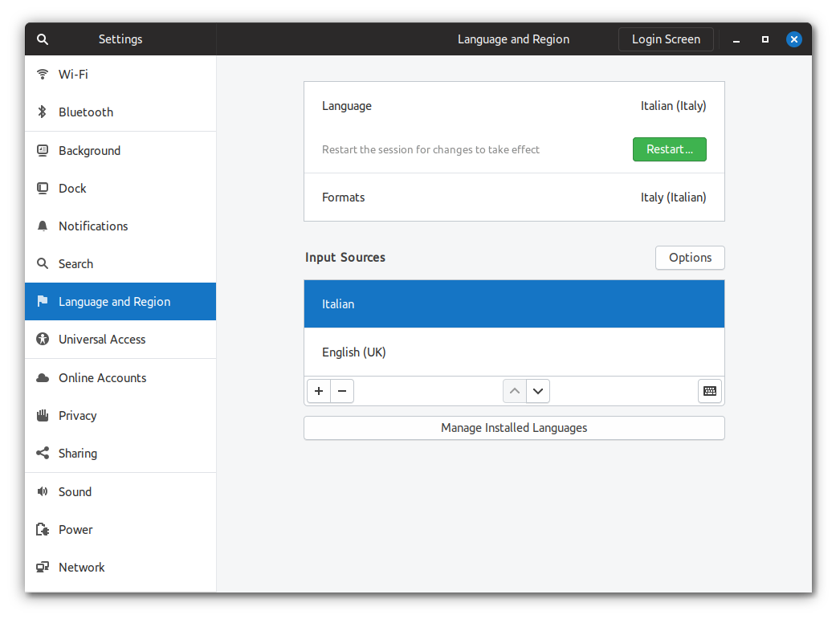Click the Background monitor icon
Screen dimensions: 840x623
point(43,150)
